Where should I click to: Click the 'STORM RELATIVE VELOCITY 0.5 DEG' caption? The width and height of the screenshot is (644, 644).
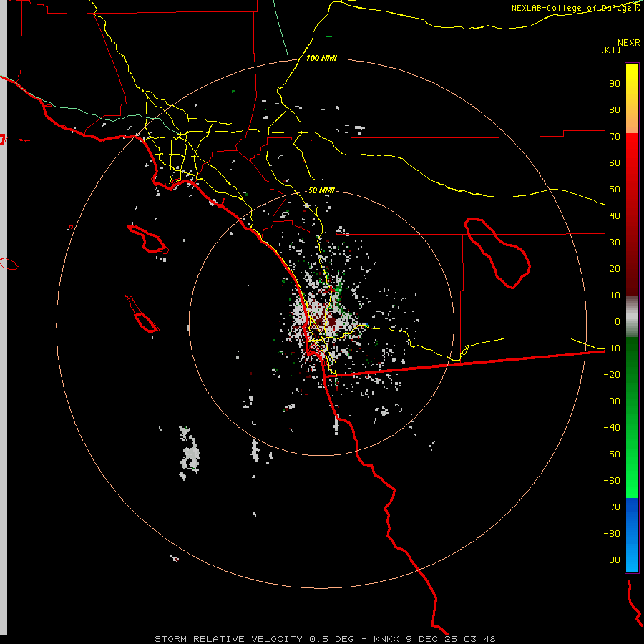(254, 639)
